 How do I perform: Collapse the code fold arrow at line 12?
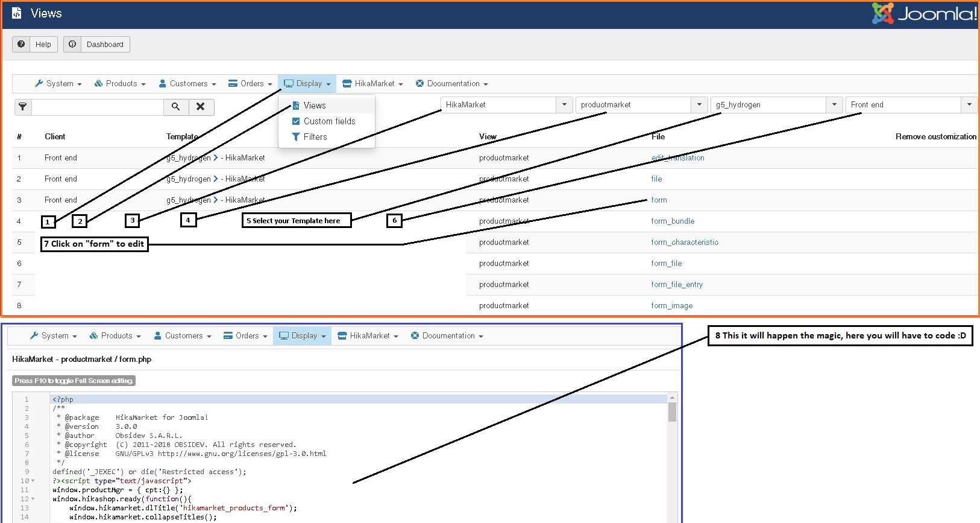33,499
